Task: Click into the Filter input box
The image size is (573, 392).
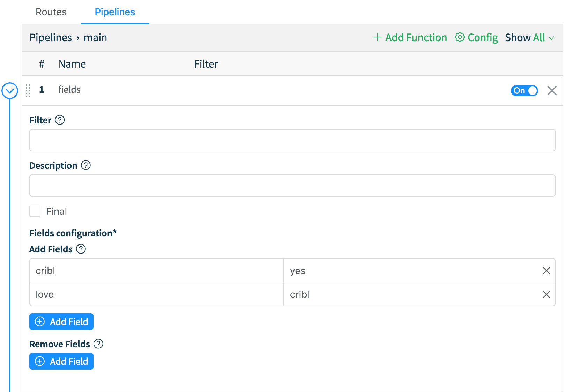Action: pyautogui.click(x=292, y=140)
